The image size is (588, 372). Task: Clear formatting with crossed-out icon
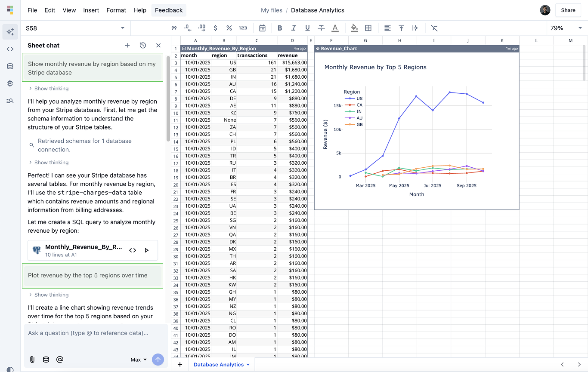(x=434, y=28)
